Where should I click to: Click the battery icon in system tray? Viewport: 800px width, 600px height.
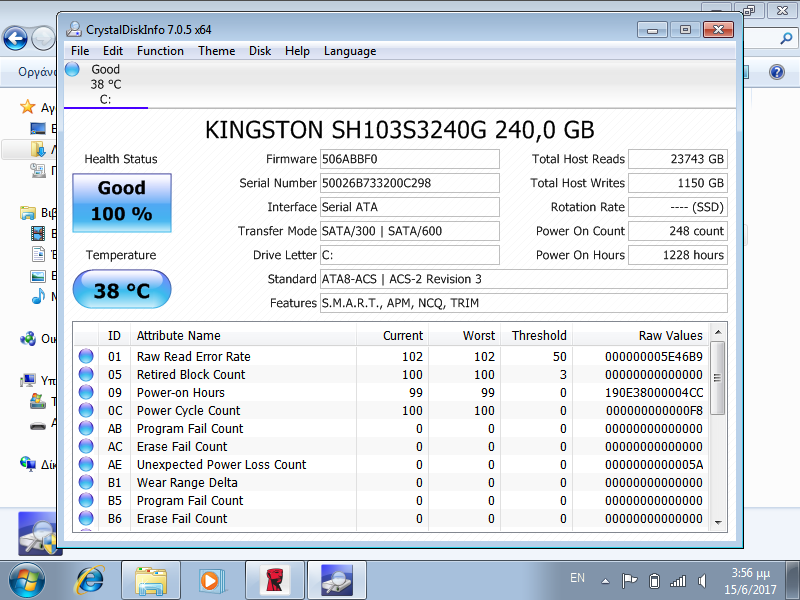point(654,581)
